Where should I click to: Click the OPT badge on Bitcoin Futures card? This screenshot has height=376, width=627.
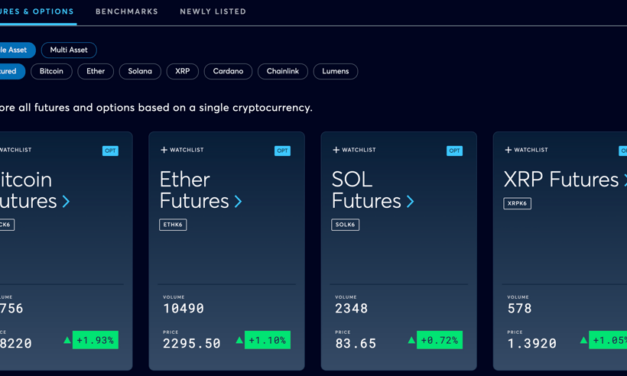click(110, 151)
